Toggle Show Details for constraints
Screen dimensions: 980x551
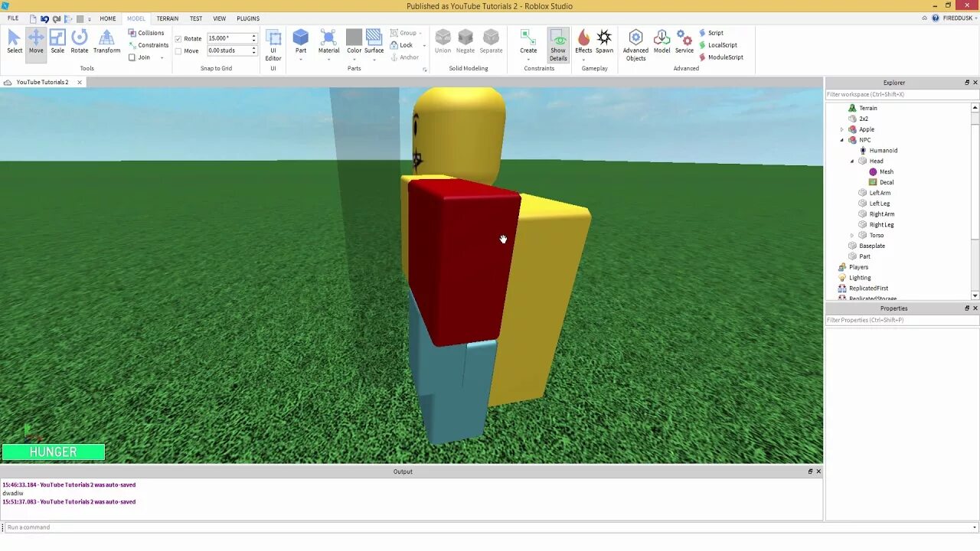pos(558,45)
